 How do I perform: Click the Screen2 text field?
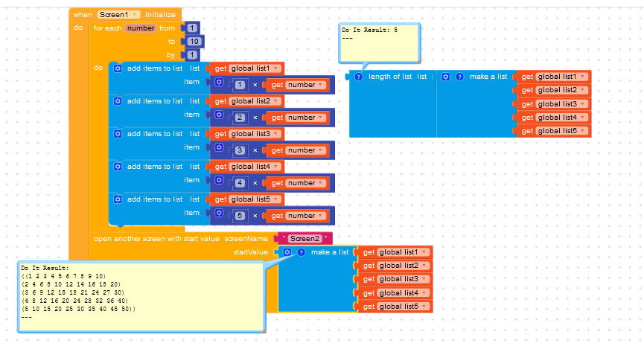pos(303,239)
